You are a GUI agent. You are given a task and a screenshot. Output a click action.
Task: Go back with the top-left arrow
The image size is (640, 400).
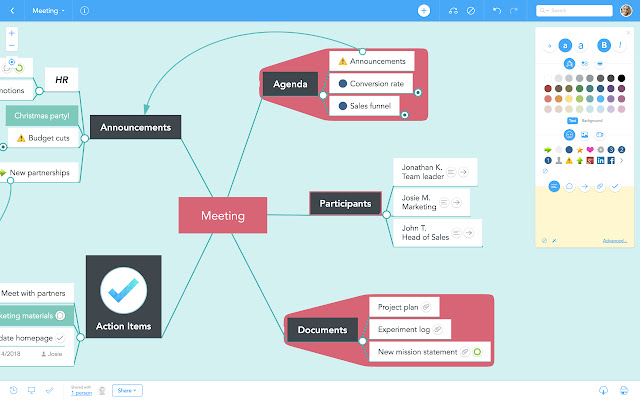point(12,11)
